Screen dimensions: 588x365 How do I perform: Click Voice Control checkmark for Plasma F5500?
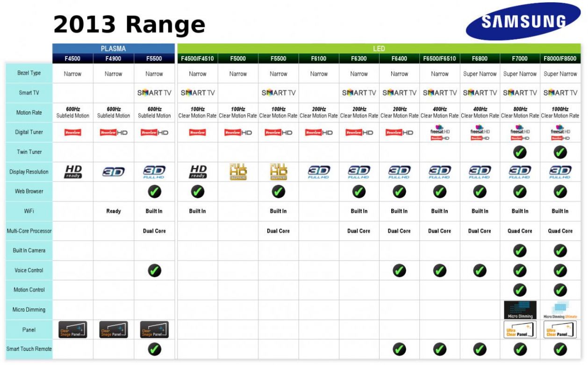[x=154, y=270]
